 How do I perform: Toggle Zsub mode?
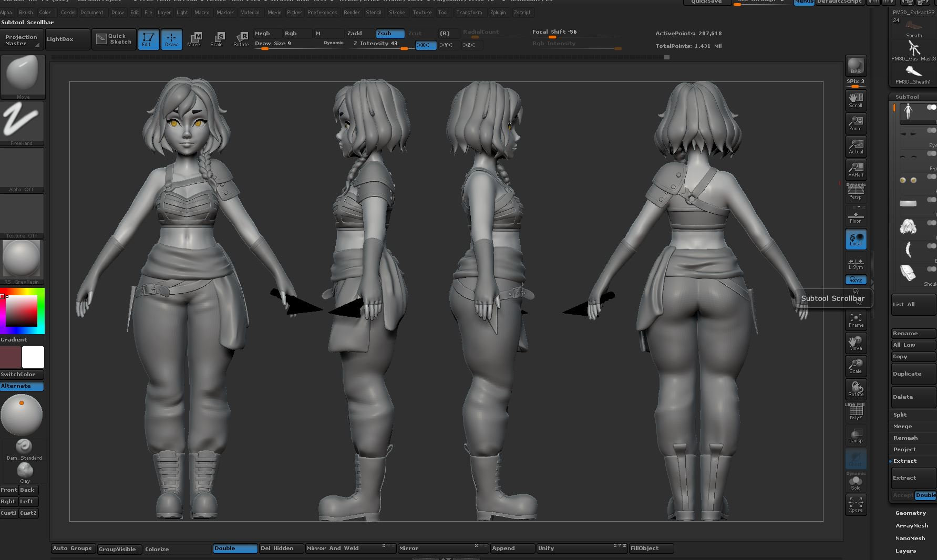pyautogui.click(x=390, y=33)
